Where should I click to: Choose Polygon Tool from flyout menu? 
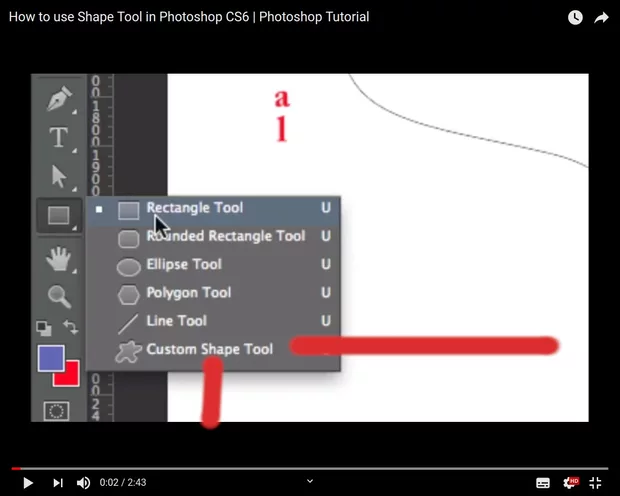214,293
